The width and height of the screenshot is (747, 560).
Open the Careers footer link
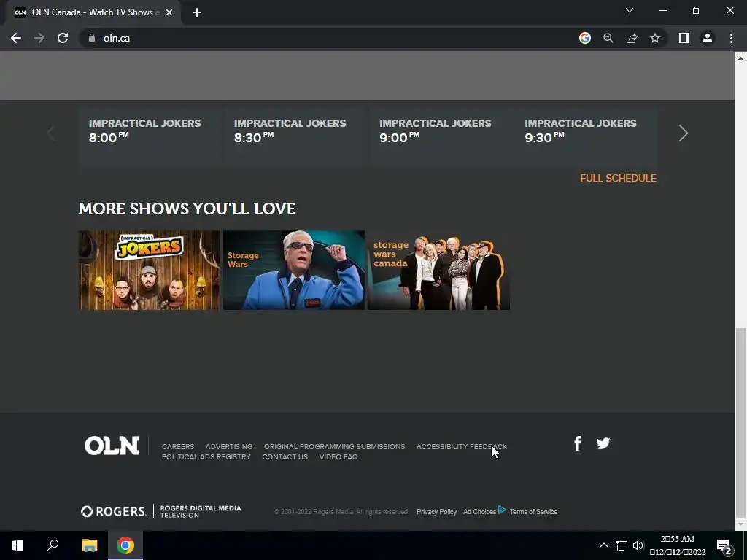coord(178,447)
